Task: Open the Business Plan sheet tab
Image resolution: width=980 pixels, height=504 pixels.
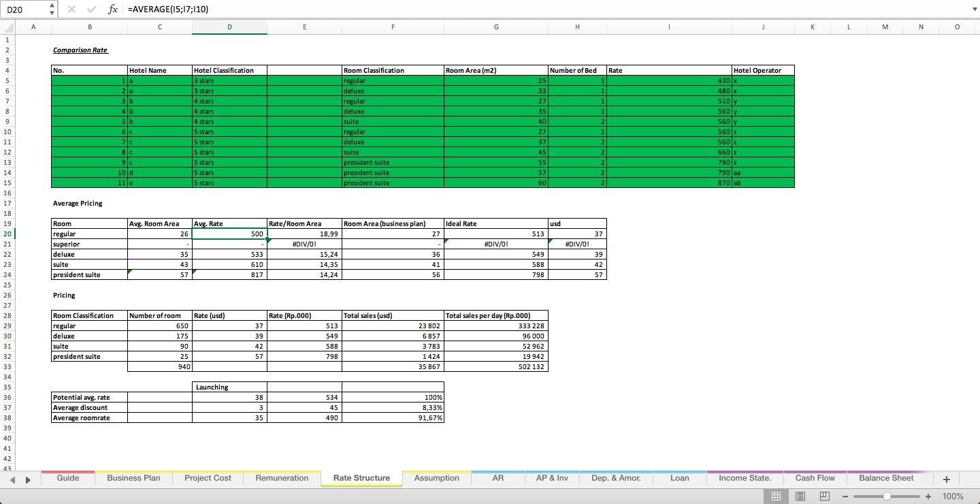Action: pyautogui.click(x=133, y=478)
